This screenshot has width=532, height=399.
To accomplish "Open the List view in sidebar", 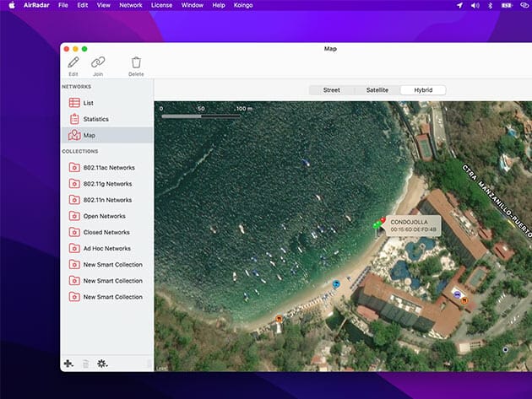I will pyautogui.click(x=88, y=103).
